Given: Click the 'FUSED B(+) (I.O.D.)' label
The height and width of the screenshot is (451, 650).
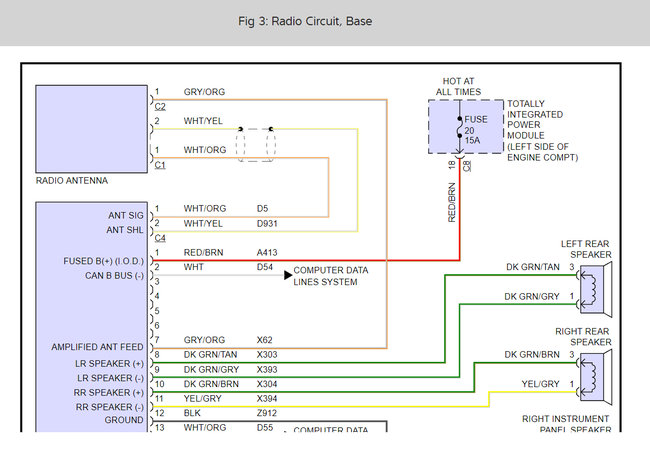Looking at the screenshot, I should 103,261.
